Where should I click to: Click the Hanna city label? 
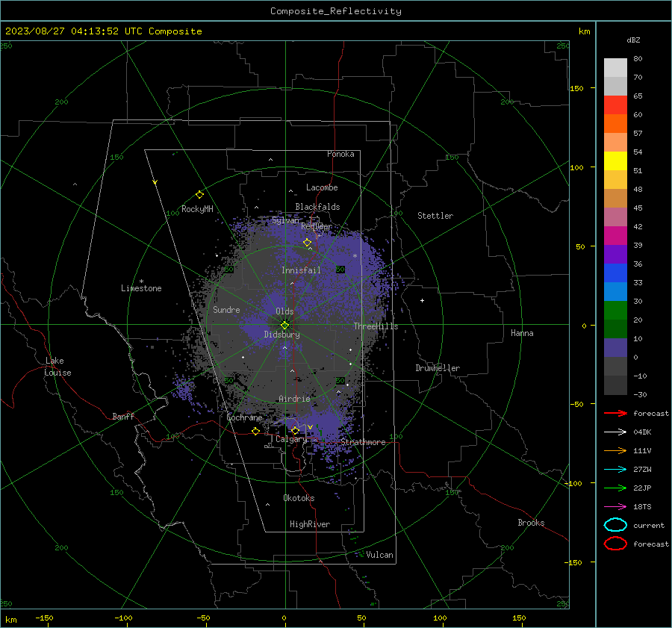pos(522,333)
